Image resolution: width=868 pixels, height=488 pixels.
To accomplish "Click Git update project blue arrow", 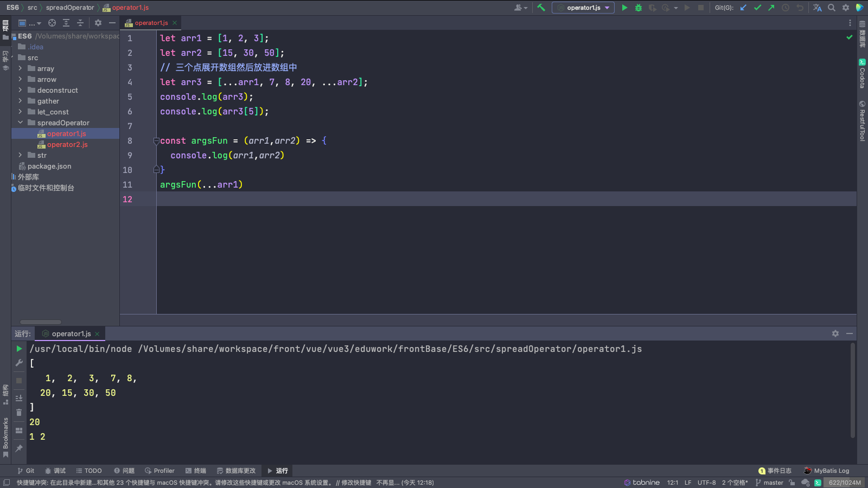I will pyautogui.click(x=743, y=8).
